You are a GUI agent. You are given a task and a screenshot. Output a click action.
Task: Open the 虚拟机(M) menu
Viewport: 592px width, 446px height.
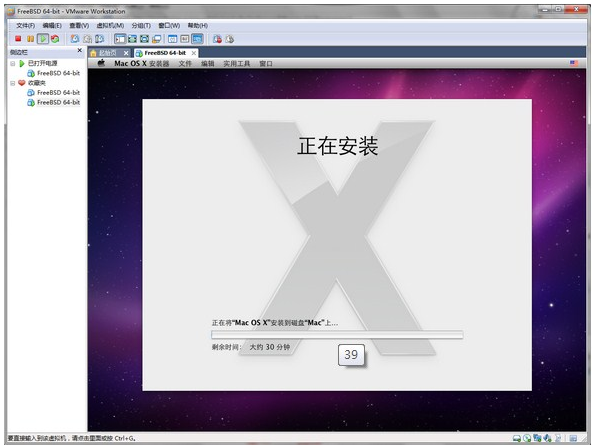click(x=110, y=25)
